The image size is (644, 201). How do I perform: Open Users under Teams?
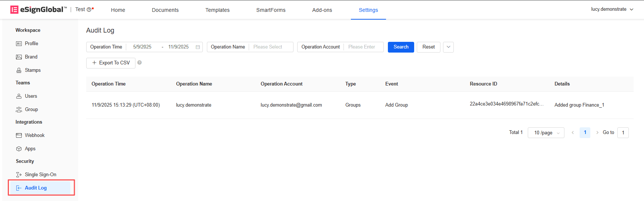[x=31, y=96]
